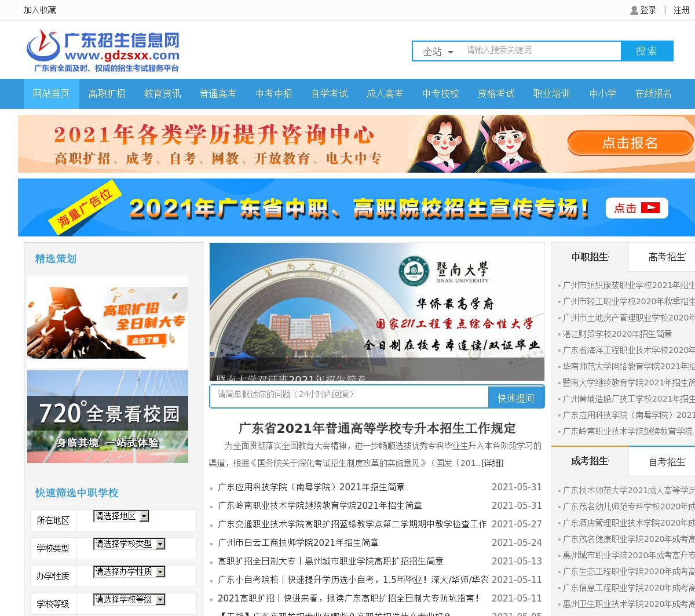Click the orange 点击报名 button
Image resolution: width=695 pixels, height=616 pixels.
tap(630, 143)
